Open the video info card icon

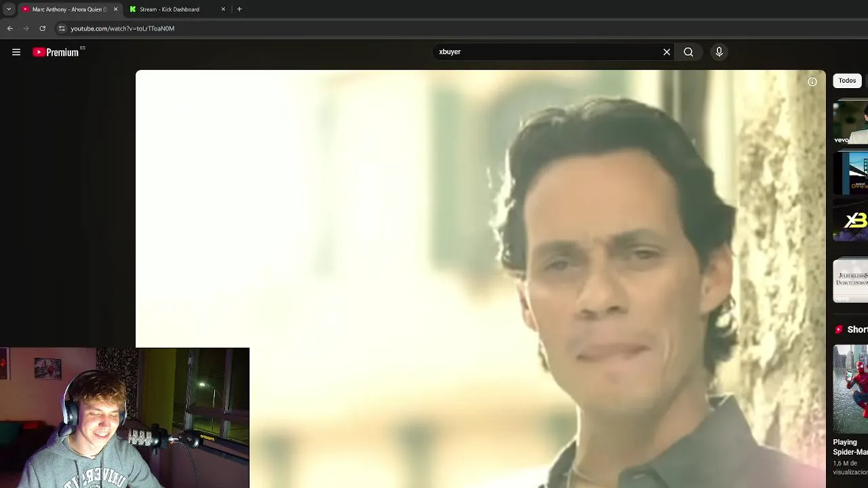[x=812, y=82]
